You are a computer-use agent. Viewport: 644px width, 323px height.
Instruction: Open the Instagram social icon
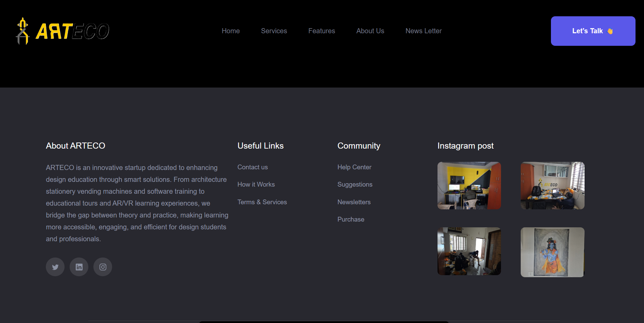click(x=103, y=267)
